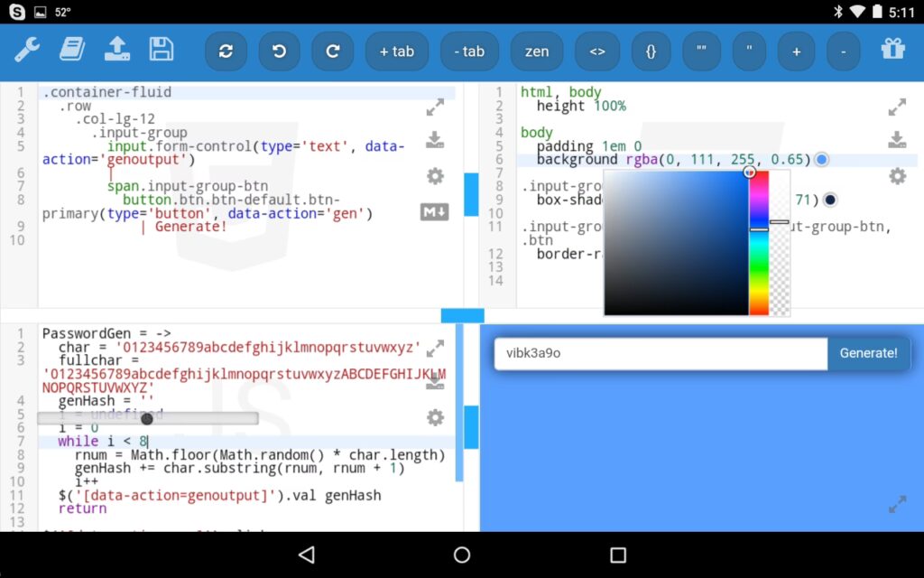Expand the HTML editor pane to fullscreen
This screenshot has width=924, height=578.
pos(435,107)
